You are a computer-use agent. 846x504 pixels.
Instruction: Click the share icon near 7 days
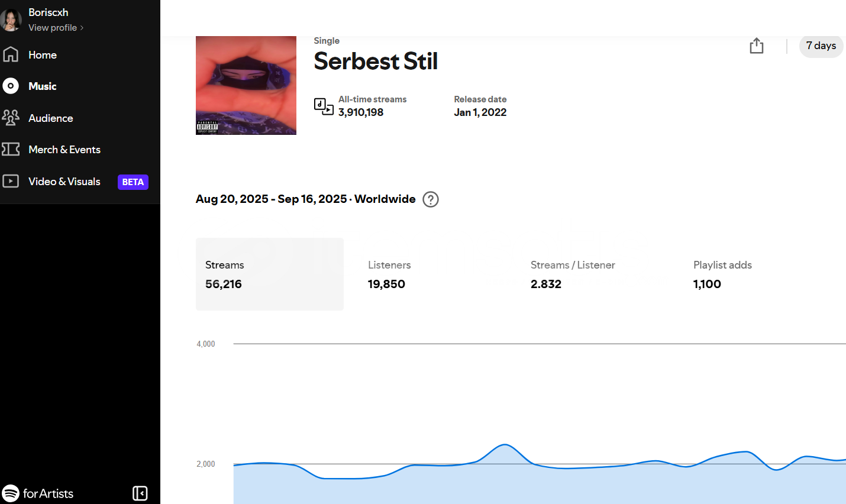click(757, 46)
